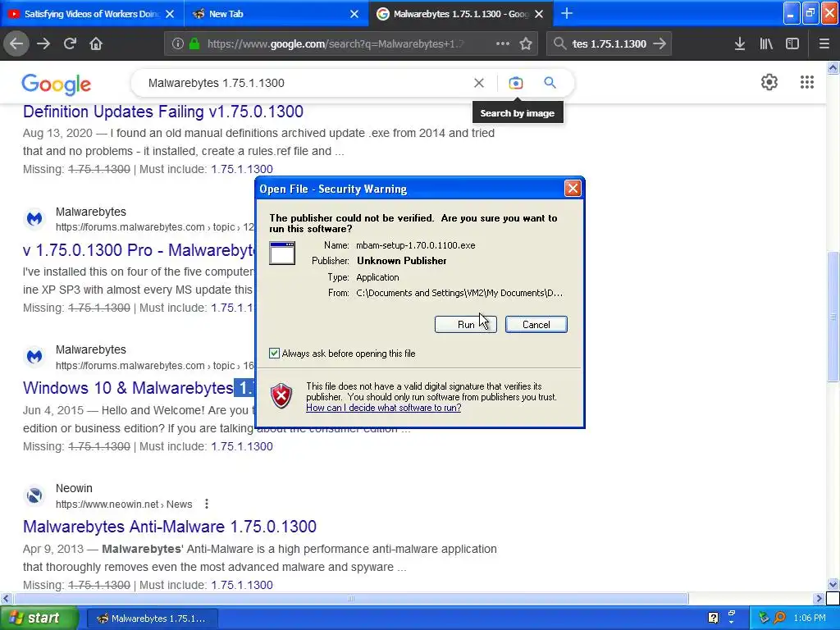Click the Firefox back arrow button
Image resolution: width=840 pixels, height=630 pixels.
click(16, 44)
